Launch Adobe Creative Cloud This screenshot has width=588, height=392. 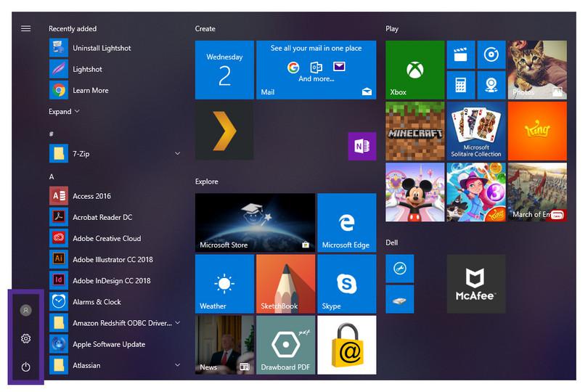click(116, 238)
